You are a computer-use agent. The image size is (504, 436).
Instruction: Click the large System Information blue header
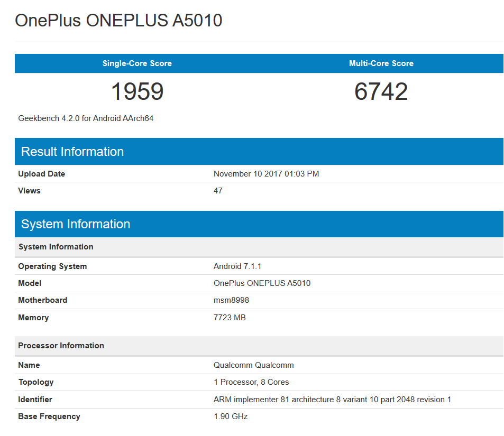point(259,224)
